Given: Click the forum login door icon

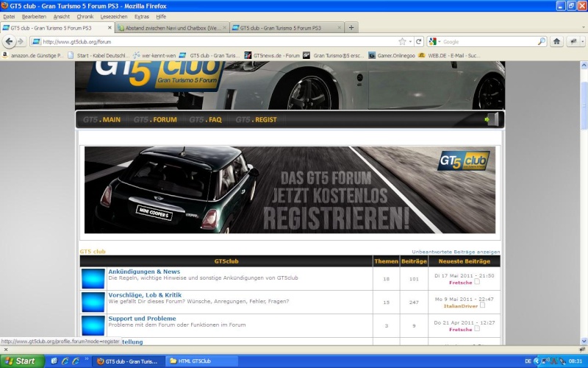Looking at the screenshot, I should (x=492, y=119).
